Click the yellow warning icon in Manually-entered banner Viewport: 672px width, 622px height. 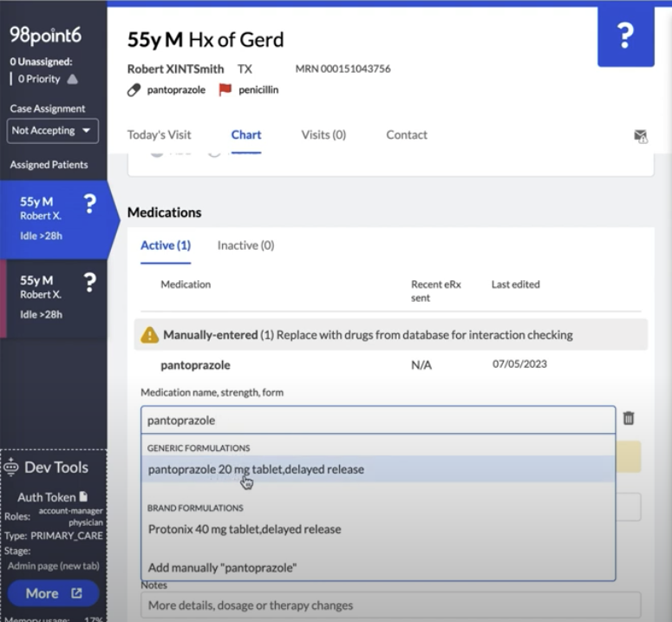149,335
